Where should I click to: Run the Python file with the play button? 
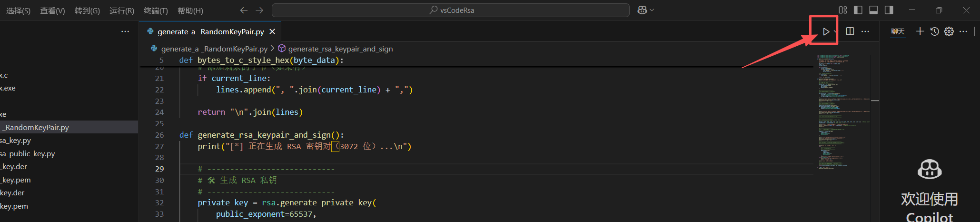(x=826, y=31)
